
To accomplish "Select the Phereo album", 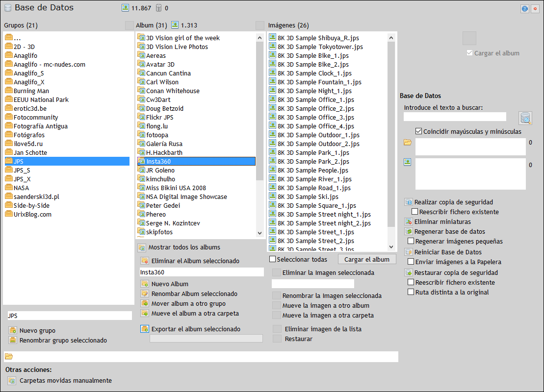I will tap(156, 215).
